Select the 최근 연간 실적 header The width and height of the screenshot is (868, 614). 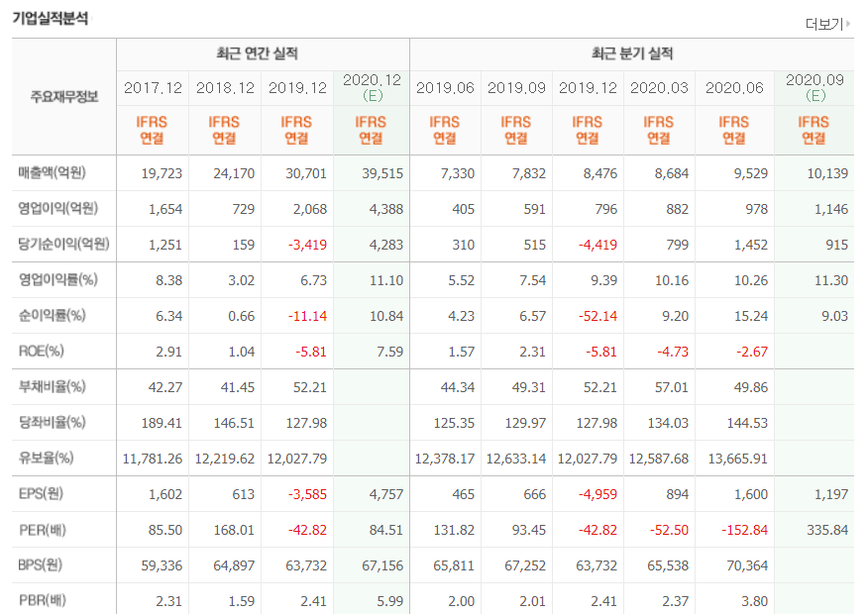point(257,53)
